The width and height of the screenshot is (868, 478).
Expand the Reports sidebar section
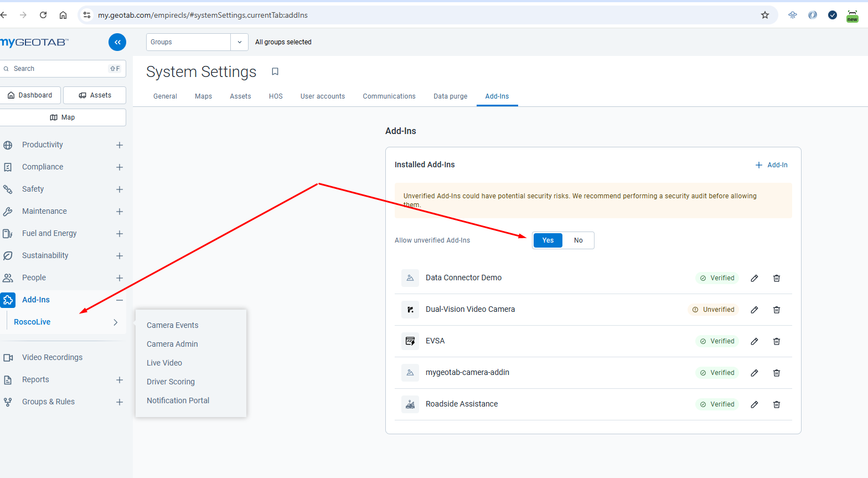pyautogui.click(x=119, y=380)
